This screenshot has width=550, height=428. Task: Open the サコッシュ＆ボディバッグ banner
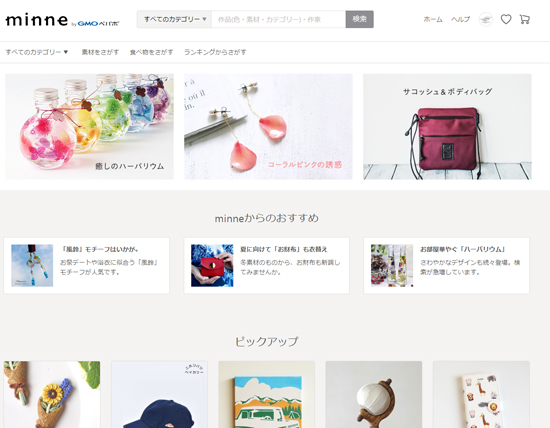point(447,127)
